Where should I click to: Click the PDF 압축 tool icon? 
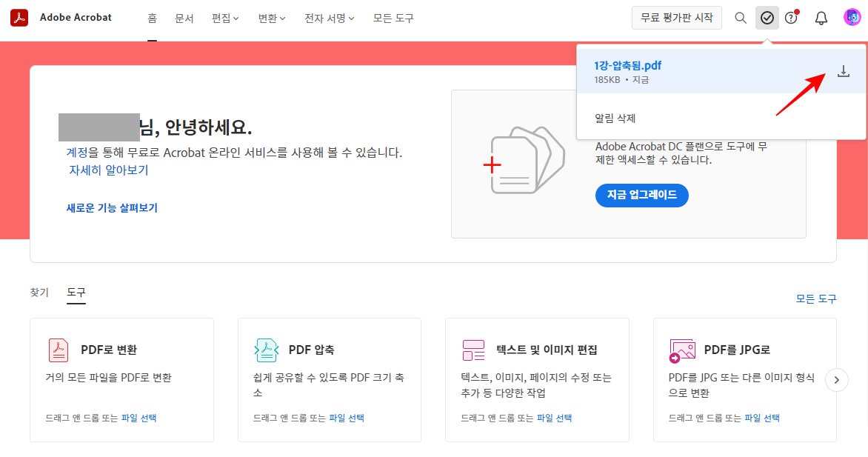(267, 349)
